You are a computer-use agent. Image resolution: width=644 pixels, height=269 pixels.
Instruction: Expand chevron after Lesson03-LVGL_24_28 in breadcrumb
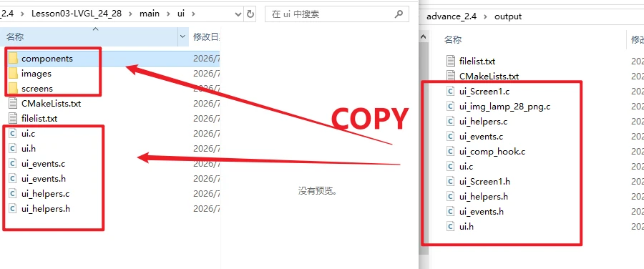coord(131,14)
